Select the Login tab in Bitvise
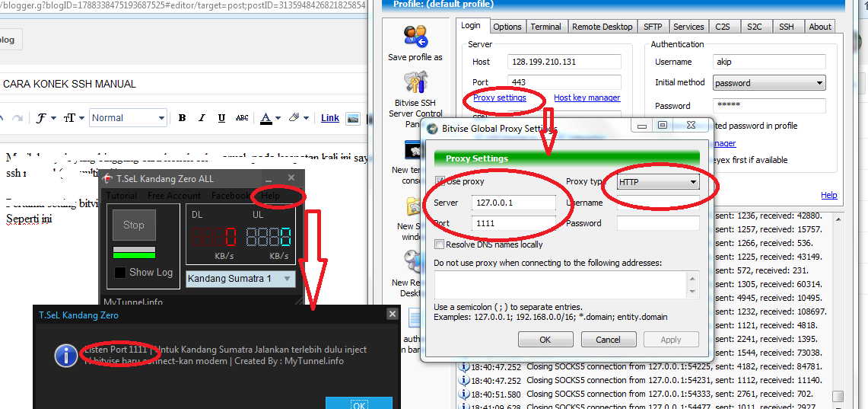Image resolution: width=868 pixels, height=409 pixels. (x=471, y=25)
